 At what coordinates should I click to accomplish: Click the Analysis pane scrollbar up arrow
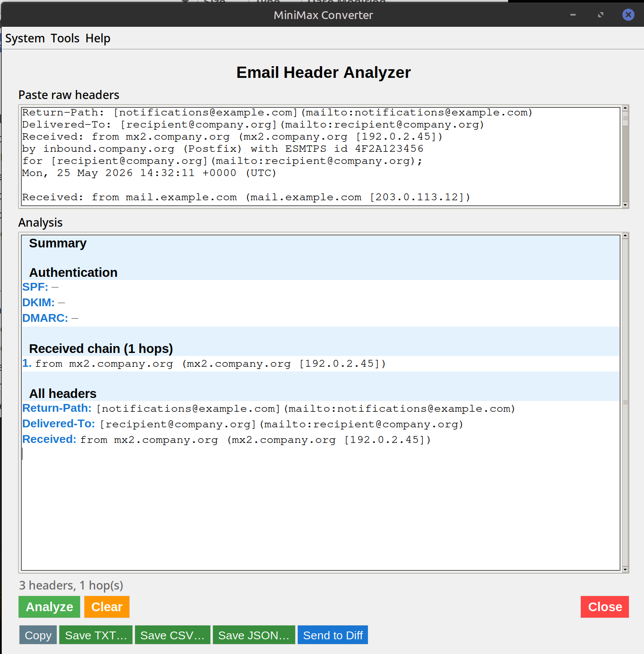tap(625, 235)
